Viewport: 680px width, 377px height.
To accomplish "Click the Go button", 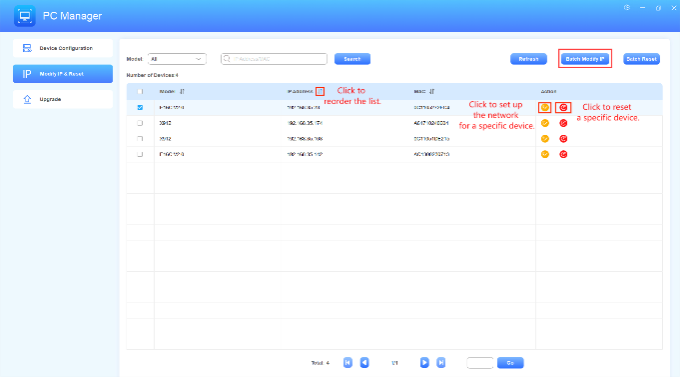I will pyautogui.click(x=510, y=363).
